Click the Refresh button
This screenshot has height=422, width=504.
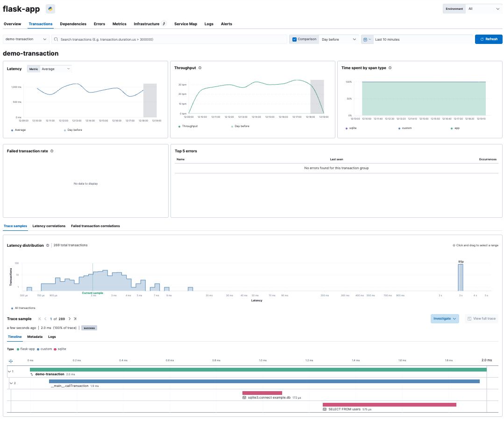(x=489, y=39)
